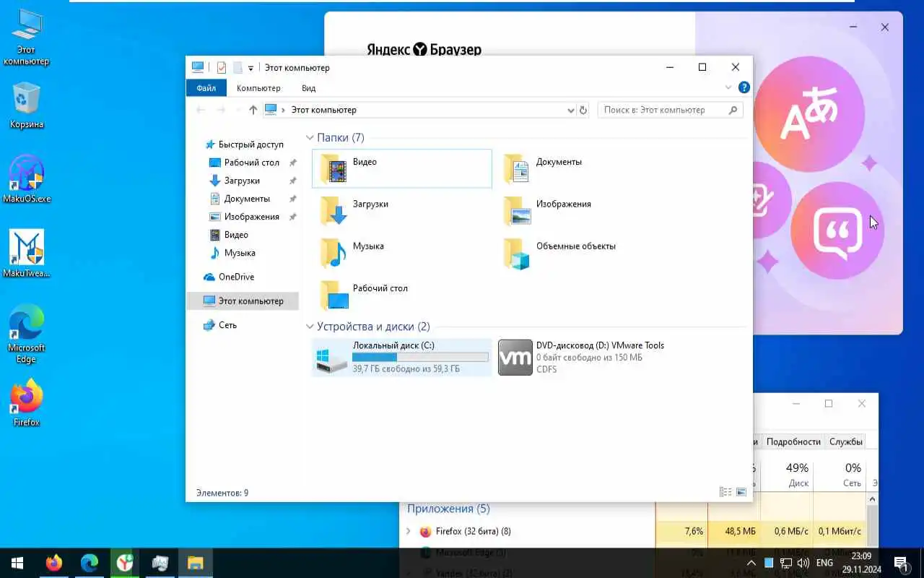Viewport: 924px width, 578px height.
Task: Click the 23:09 clock in the taskbar
Action: coord(860,556)
